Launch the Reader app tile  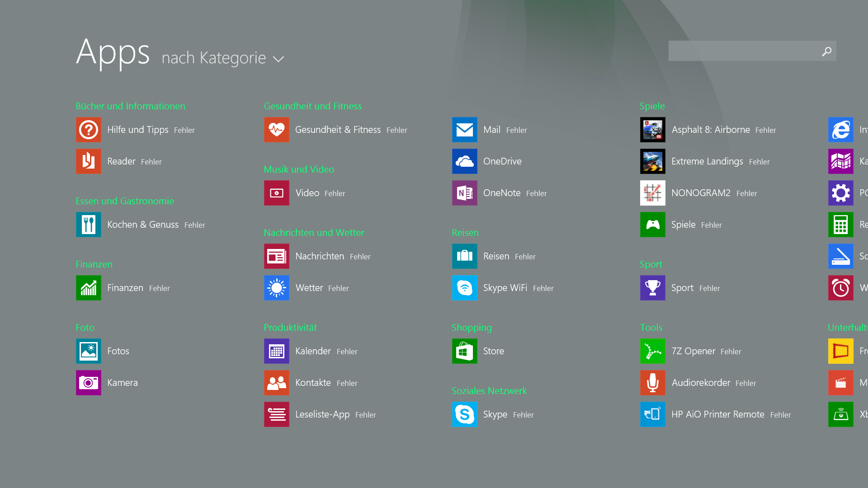pos(88,161)
